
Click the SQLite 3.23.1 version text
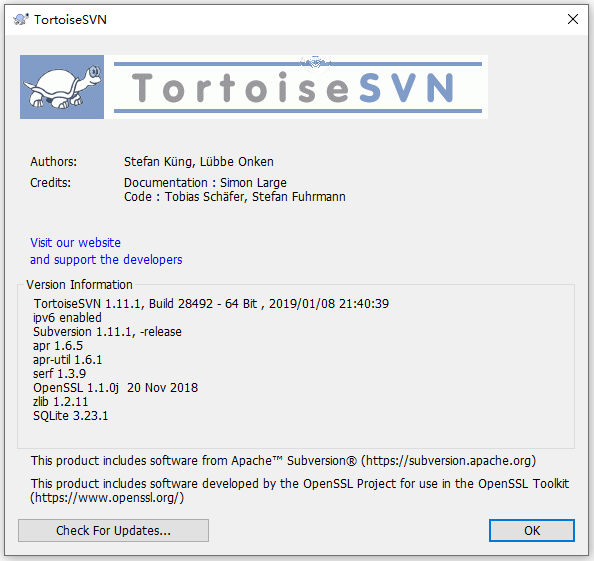(70, 416)
